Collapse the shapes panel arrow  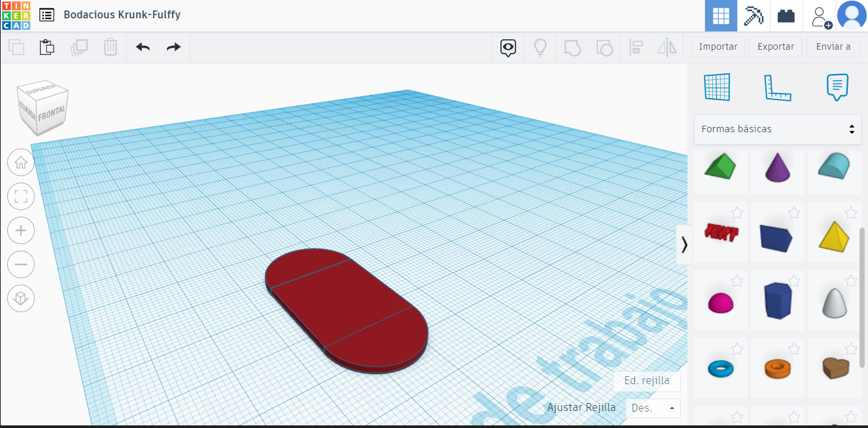click(684, 244)
